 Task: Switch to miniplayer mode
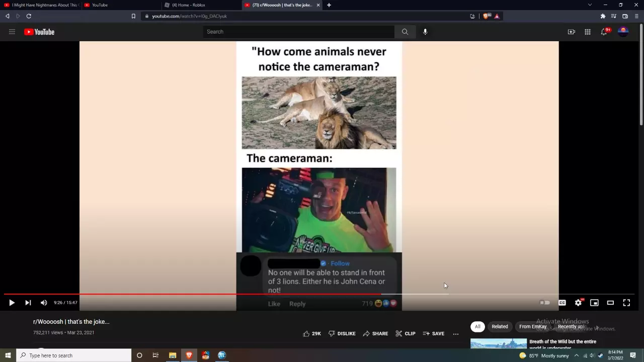[x=594, y=303]
